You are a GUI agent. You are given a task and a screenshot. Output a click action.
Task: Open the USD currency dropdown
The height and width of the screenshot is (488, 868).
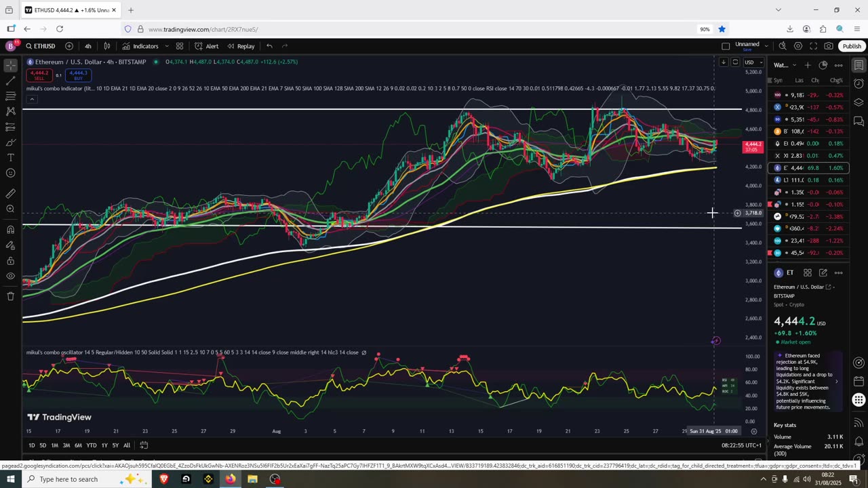pyautogui.click(x=752, y=62)
